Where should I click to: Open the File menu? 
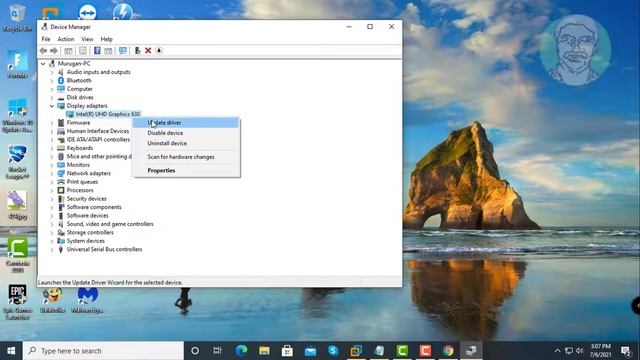click(x=46, y=39)
